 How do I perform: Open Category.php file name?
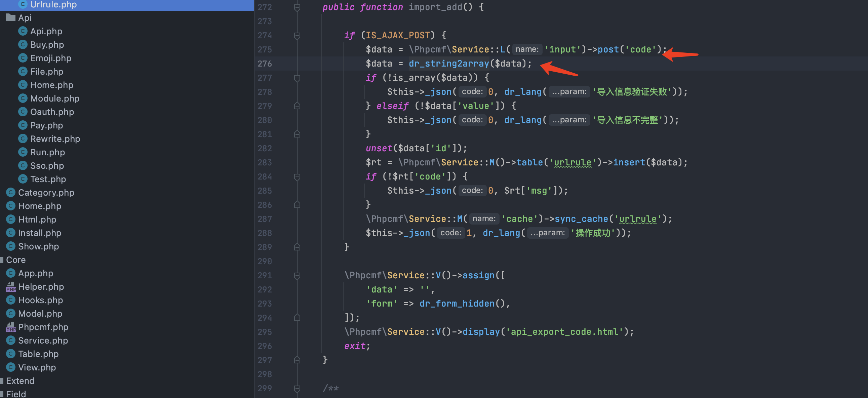coord(46,192)
